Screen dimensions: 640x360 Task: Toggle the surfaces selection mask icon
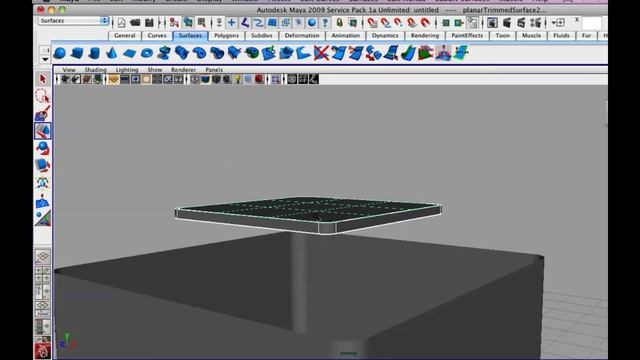(x=272, y=23)
